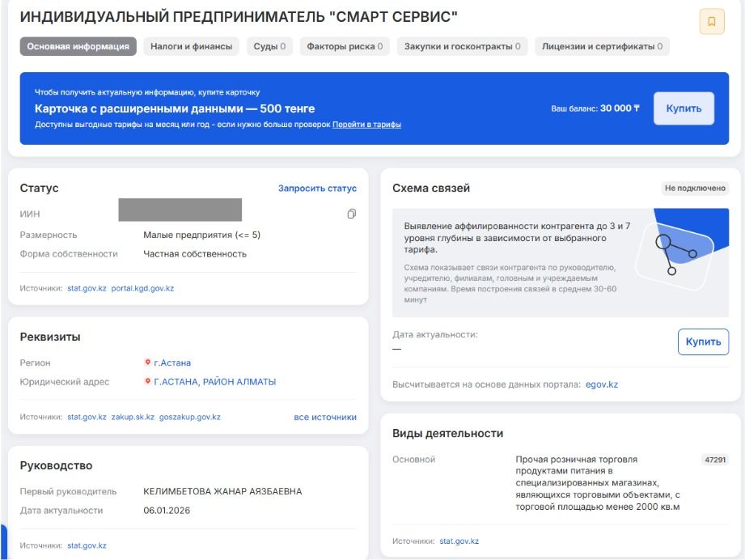Open zakup.sk.kz source link
Viewport: 745px width, 560px height.
(133, 417)
